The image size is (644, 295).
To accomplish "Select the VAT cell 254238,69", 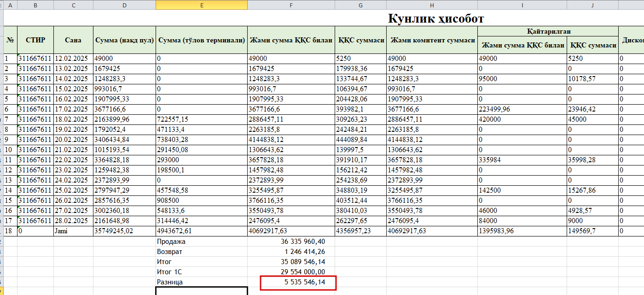I will point(360,180).
